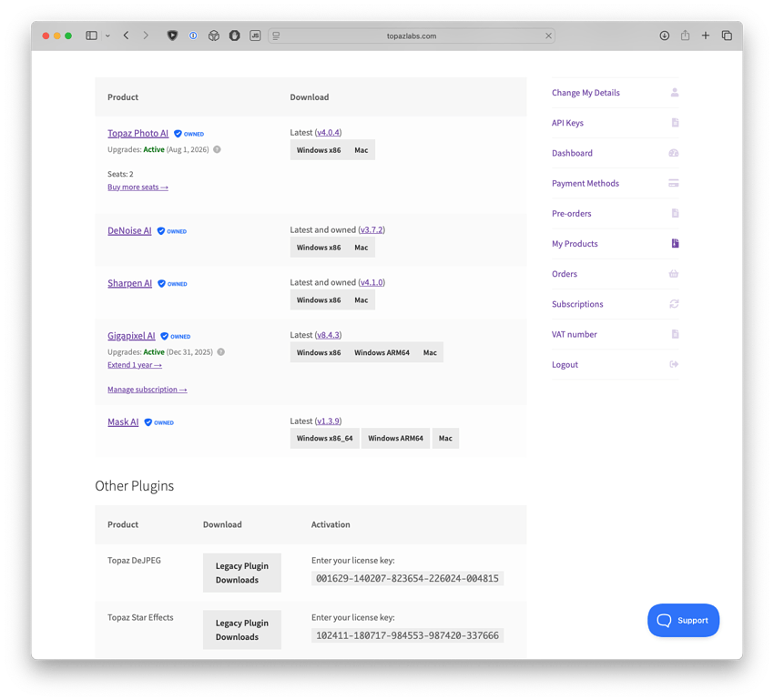Go to Dashboard in account menu

[x=615, y=153]
